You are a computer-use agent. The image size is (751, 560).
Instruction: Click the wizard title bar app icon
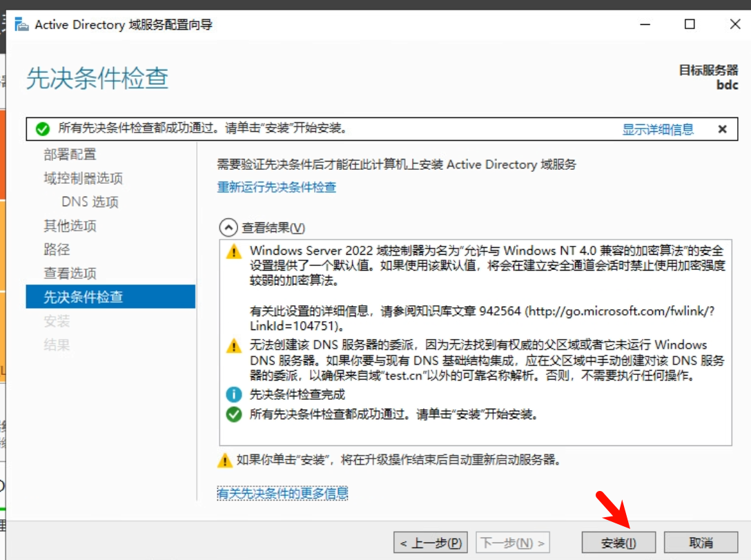(x=21, y=24)
